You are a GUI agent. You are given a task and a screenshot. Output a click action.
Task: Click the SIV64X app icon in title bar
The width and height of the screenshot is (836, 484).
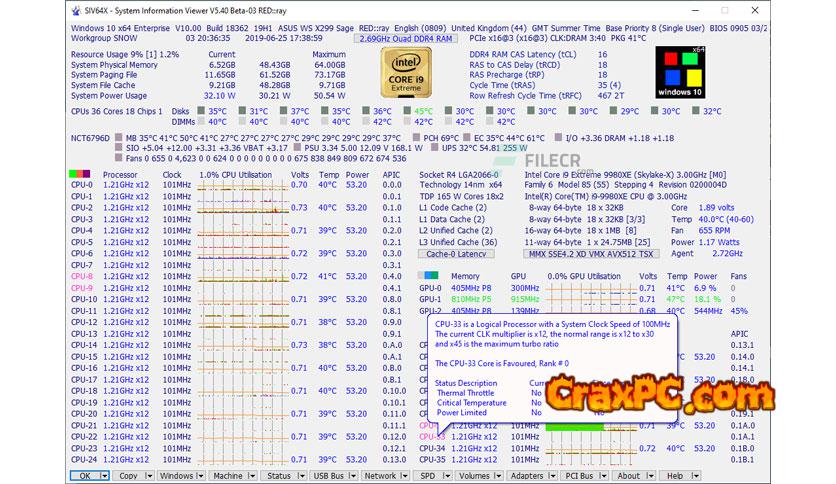[x=76, y=10]
